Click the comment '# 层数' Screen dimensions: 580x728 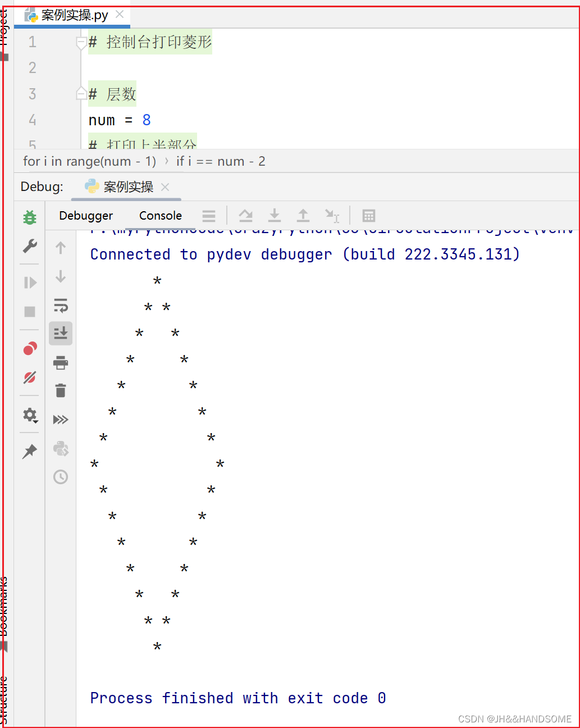112,94
